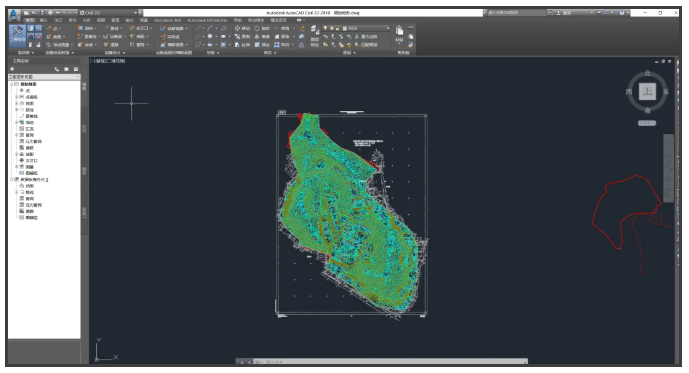Click the Toolspace home icon
This screenshot has height=373, width=689.
[12, 69]
